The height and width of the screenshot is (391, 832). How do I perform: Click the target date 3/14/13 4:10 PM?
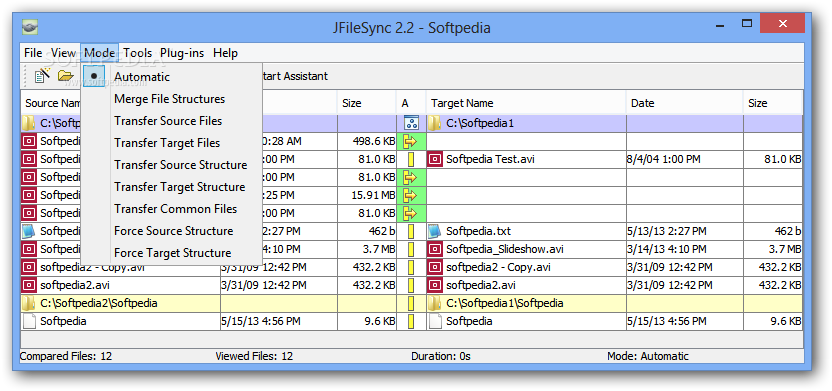(666, 249)
